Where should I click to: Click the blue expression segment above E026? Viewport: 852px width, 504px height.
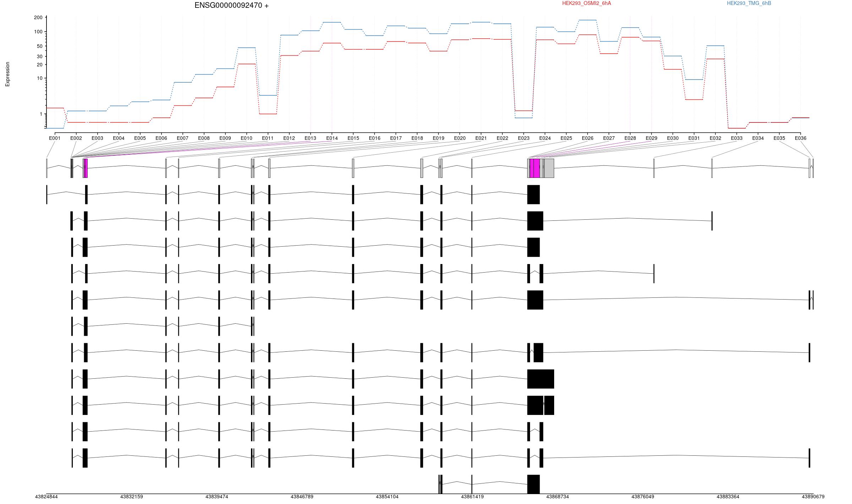click(x=588, y=20)
